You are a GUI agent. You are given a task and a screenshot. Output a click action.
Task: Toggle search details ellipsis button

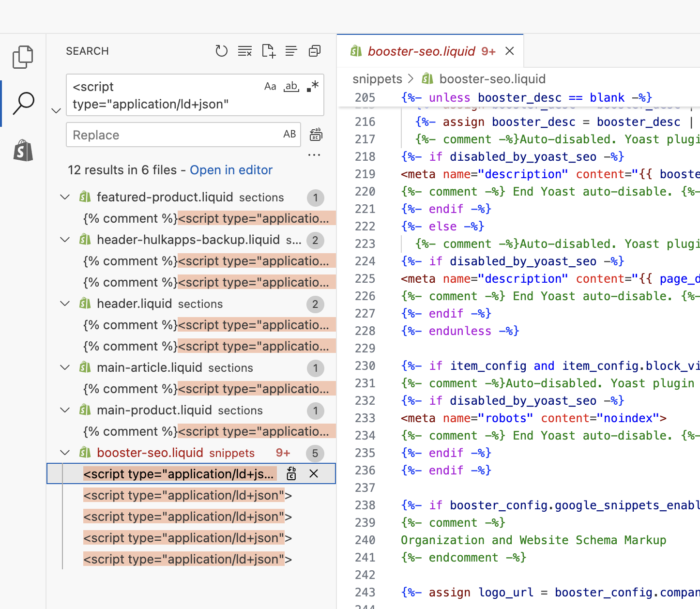(314, 155)
